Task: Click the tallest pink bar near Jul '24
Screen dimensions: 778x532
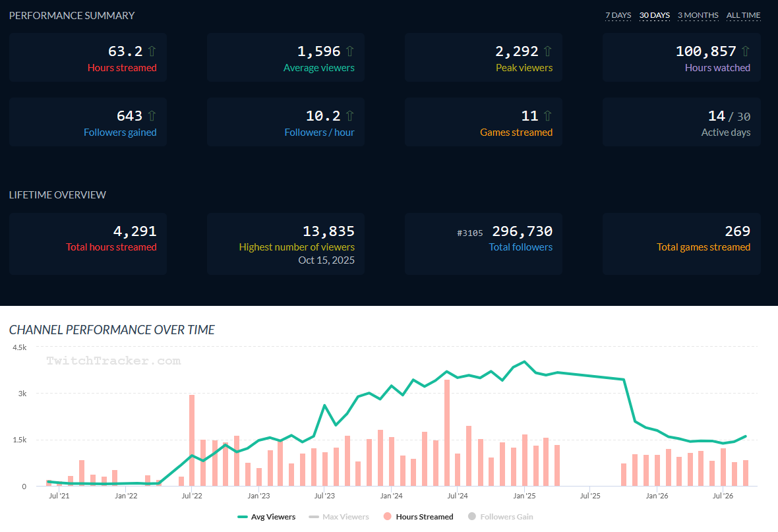Action: coord(447,432)
